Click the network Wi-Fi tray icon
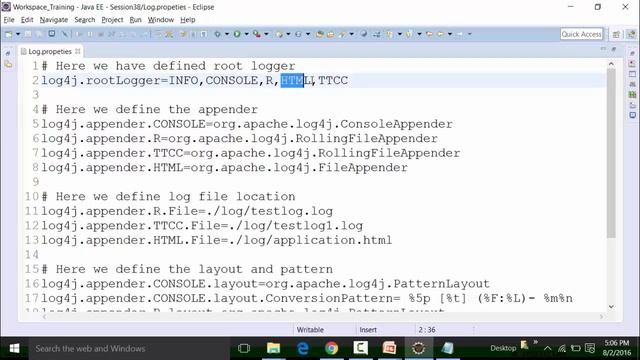 click(x=562, y=349)
